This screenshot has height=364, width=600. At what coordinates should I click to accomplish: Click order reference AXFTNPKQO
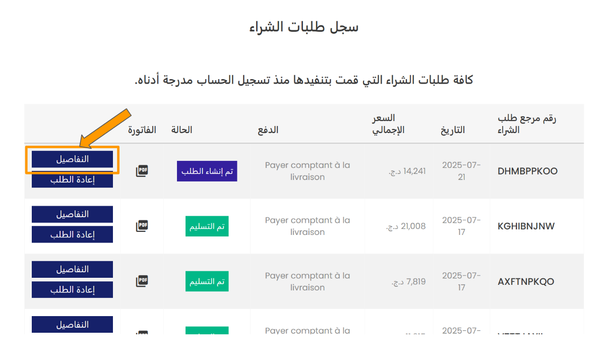pos(526,281)
